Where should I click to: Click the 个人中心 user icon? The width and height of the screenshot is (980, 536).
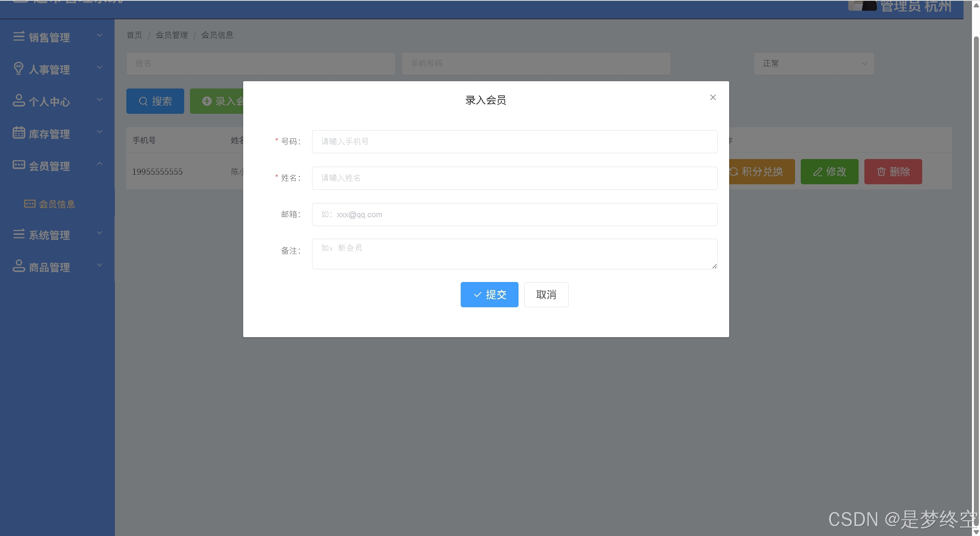tap(19, 100)
